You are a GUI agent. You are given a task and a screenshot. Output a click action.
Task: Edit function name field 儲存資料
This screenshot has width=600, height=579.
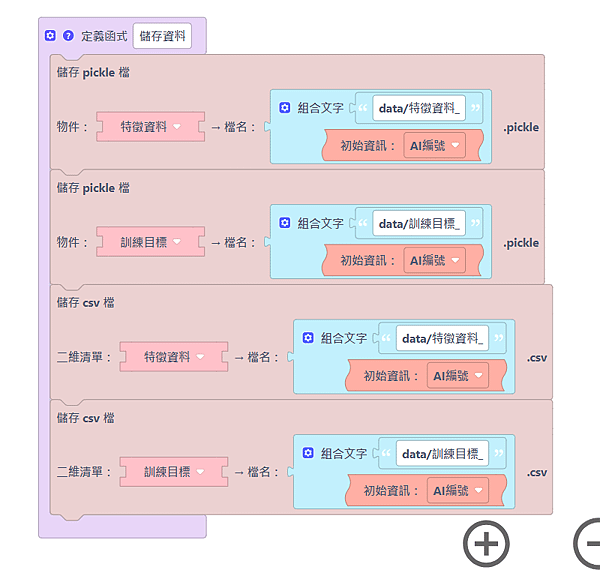click(162, 36)
